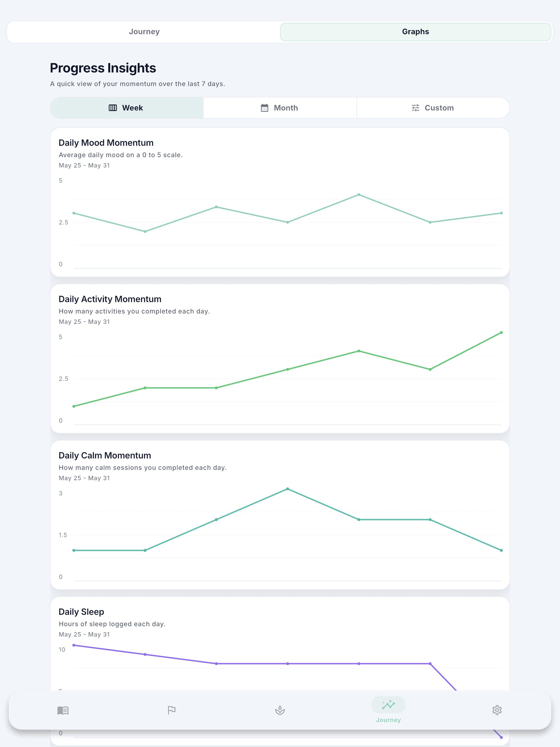Tap the flag goals icon in bottom bar
Viewport: 560px width, 747px height.
(x=171, y=710)
